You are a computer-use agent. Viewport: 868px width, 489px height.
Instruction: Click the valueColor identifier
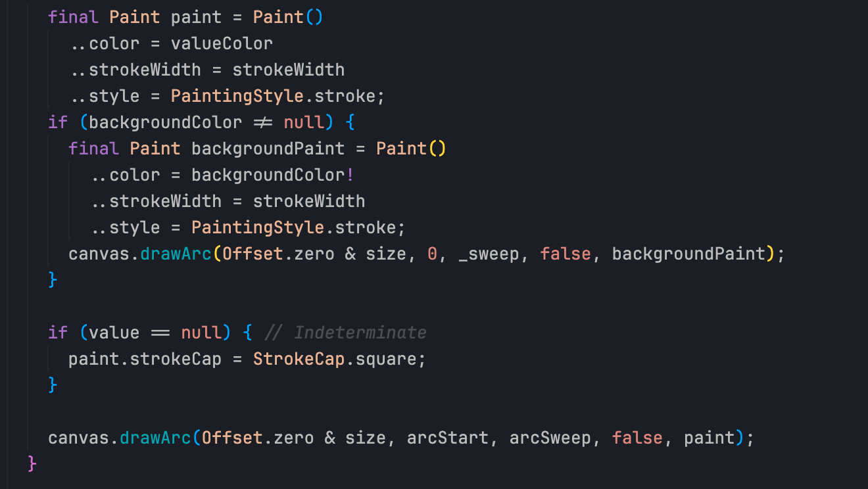(222, 43)
